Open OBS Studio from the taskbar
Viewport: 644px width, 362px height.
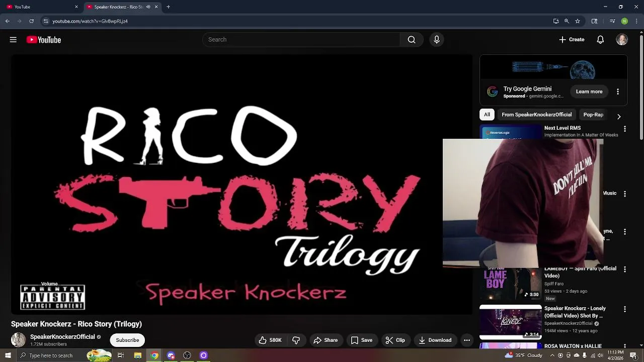pos(187,355)
